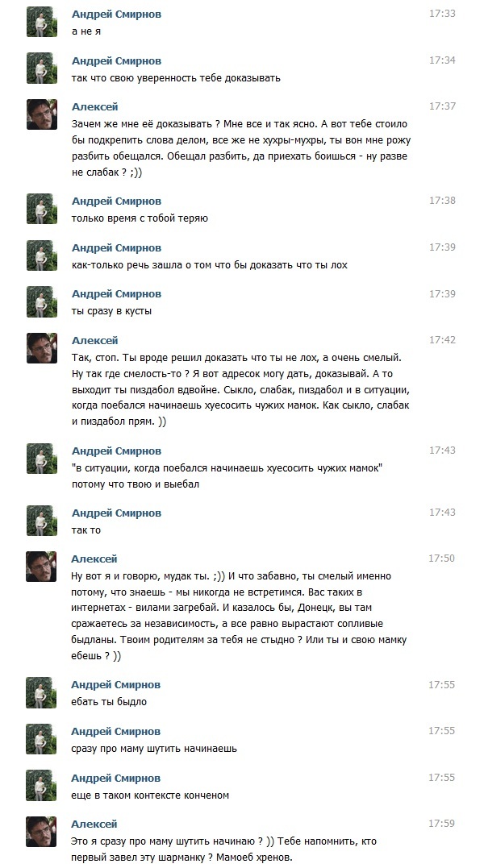Click the avatar beside the "так то" message

pos(41,520)
